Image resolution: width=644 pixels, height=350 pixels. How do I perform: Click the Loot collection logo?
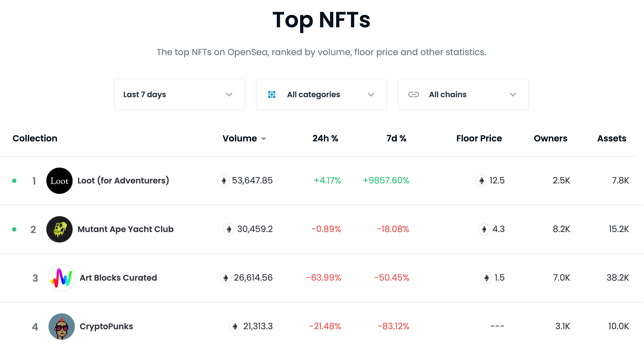[x=59, y=181]
